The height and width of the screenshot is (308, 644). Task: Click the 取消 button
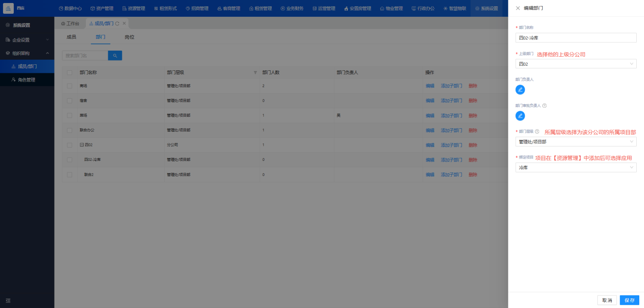pyautogui.click(x=607, y=300)
